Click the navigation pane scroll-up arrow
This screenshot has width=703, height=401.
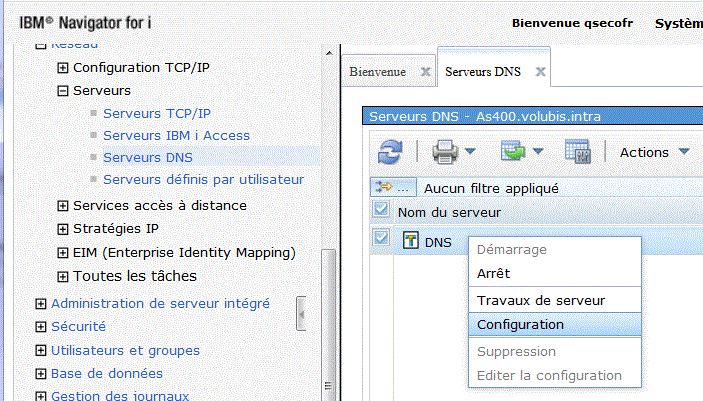pyautogui.click(x=329, y=53)
